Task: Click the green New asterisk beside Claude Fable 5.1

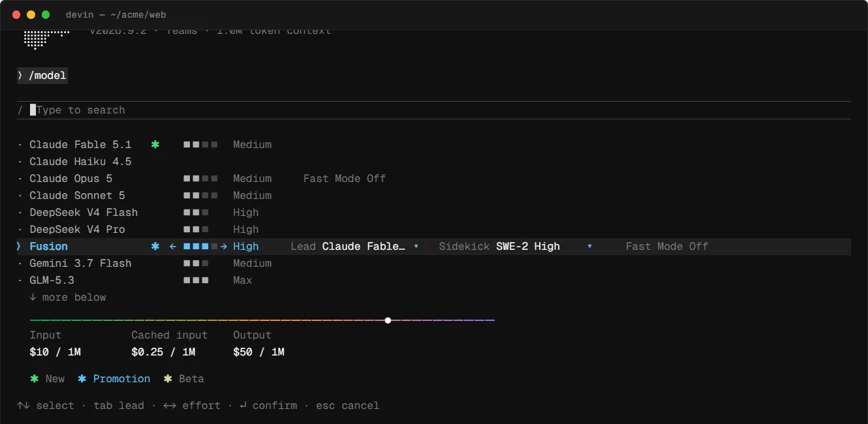Action: pos(155,144)
